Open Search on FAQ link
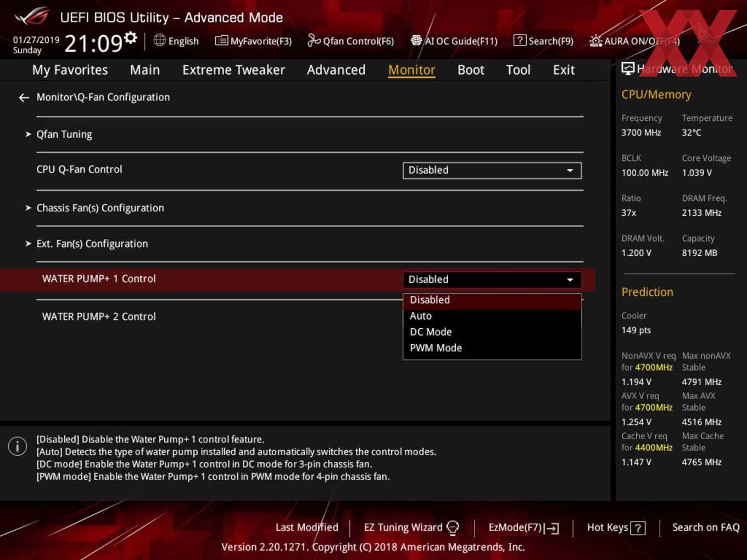The width and height of the screenshot is (747, 560). (x=706, y=528)
